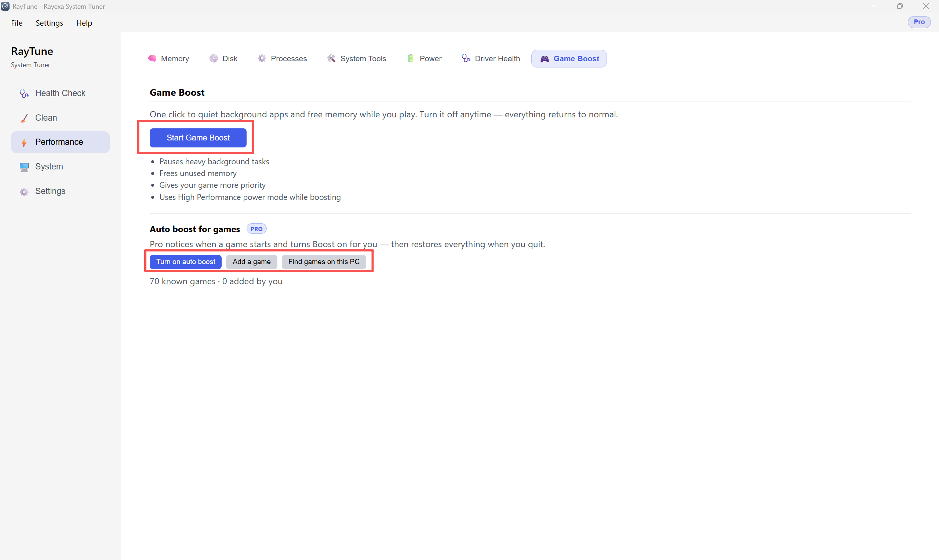Switch to the Processes tab
Viewport: 939px width, 560px height.
coord(283,58)
